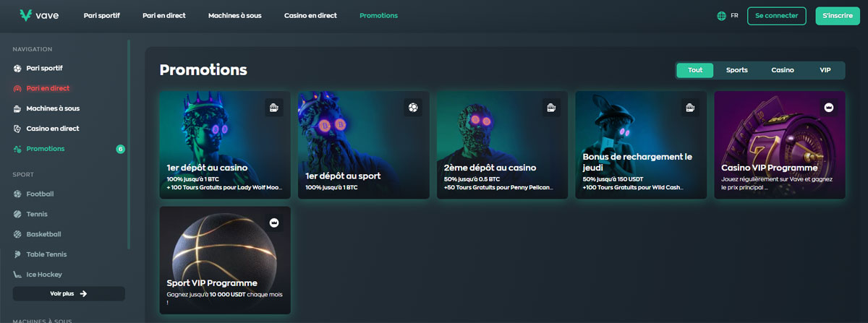Open the Bonus de rechargement le jeudi card
The image size is (868, 323).
point(642,145)
